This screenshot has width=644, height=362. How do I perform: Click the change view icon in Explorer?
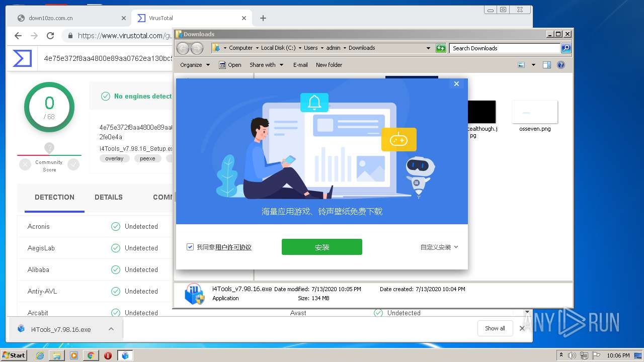tap(521, 65)
